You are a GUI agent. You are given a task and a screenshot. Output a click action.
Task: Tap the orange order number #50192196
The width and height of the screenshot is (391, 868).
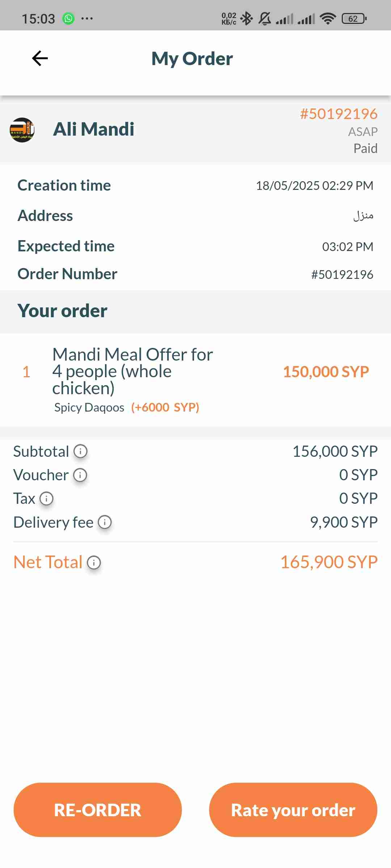[339, 114]
